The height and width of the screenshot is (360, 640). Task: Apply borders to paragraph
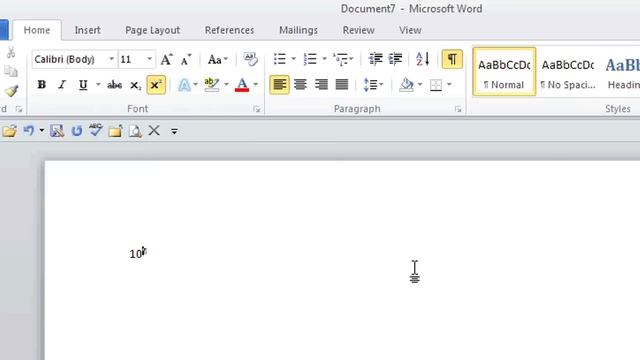coord(436,85)
